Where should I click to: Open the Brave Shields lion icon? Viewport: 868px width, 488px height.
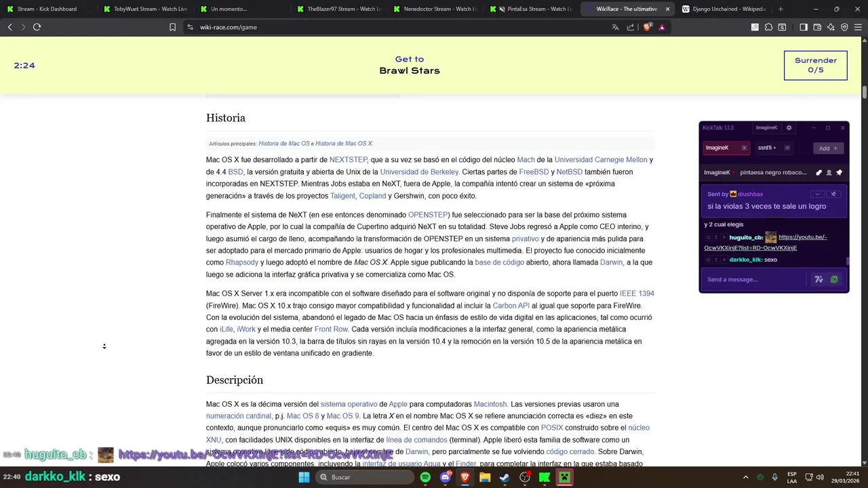click(x=647, y=27)
